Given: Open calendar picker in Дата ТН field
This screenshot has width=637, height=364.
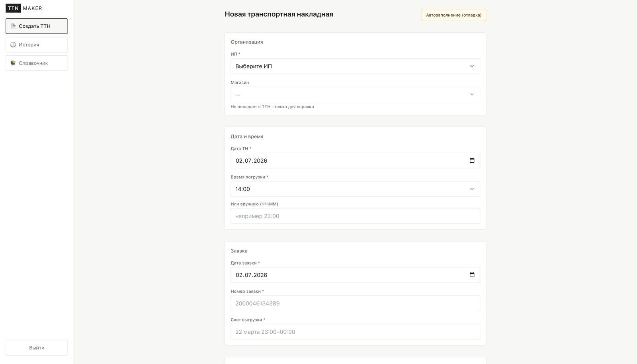Looking at the screenshot, I should coord(472,161).
